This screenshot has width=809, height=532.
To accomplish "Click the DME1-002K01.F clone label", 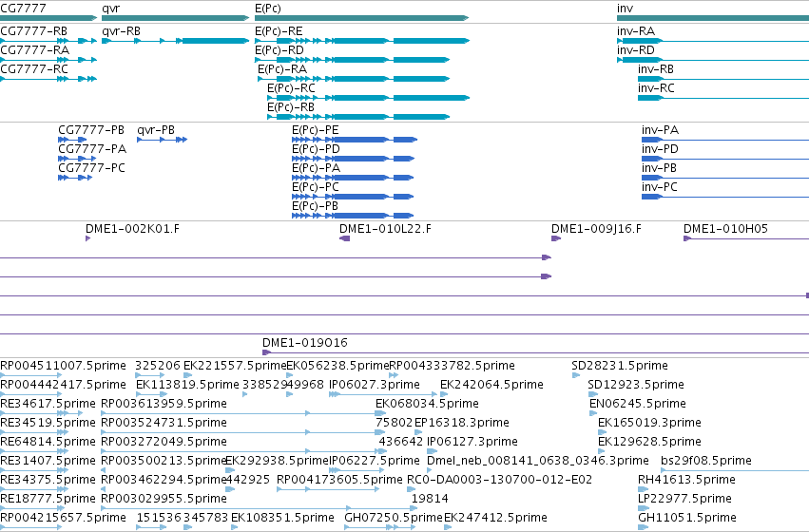I will (x=132, y=229).
